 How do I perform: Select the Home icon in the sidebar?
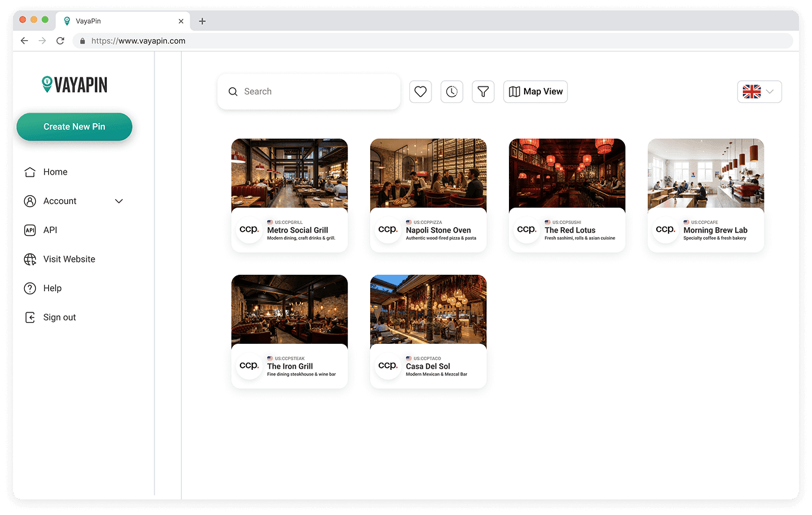30,172
